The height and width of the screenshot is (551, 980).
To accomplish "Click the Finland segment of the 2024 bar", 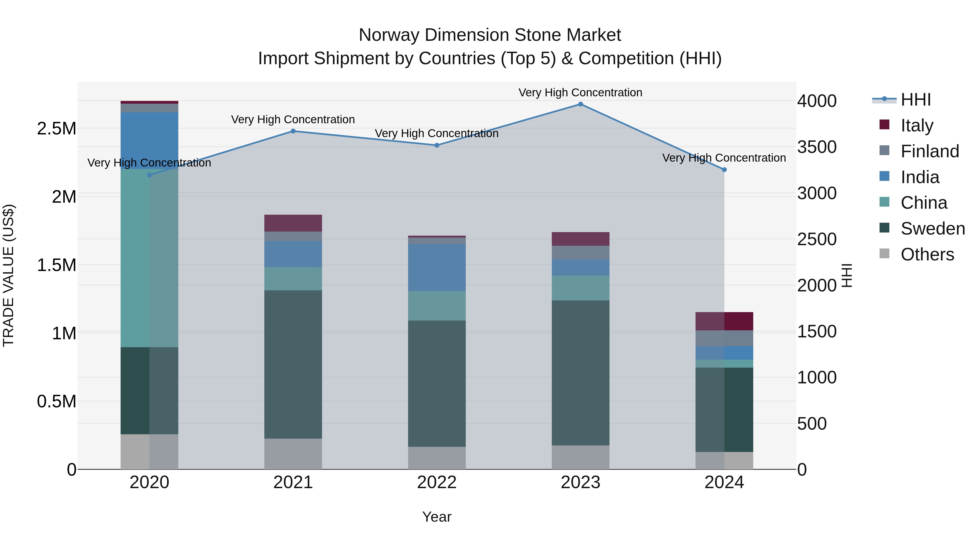I will 724,338.
